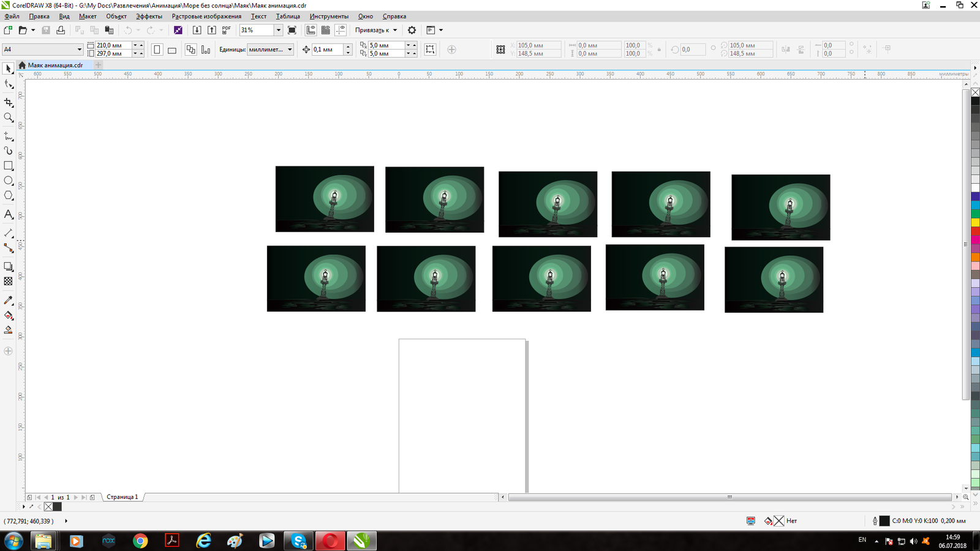Expand the status bar coordinates arrow
This screenshot has width=980, height=551.
(66, 521)
